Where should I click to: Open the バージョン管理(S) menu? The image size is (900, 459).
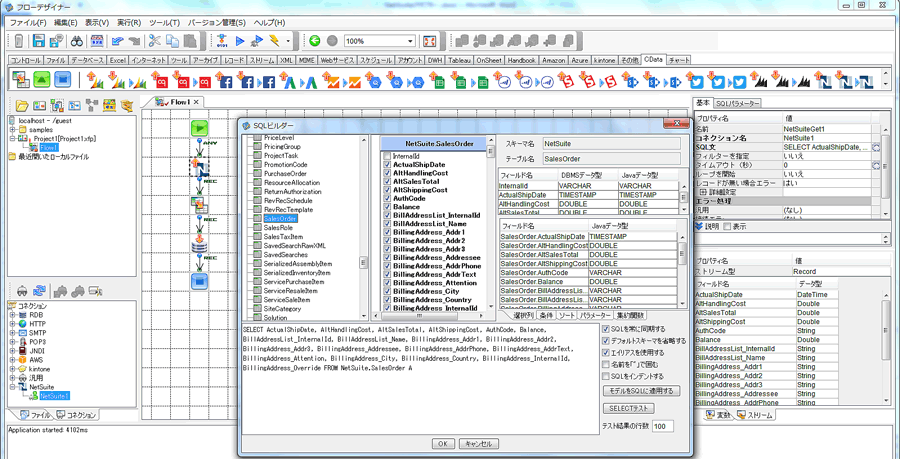(x=217, y=23)
